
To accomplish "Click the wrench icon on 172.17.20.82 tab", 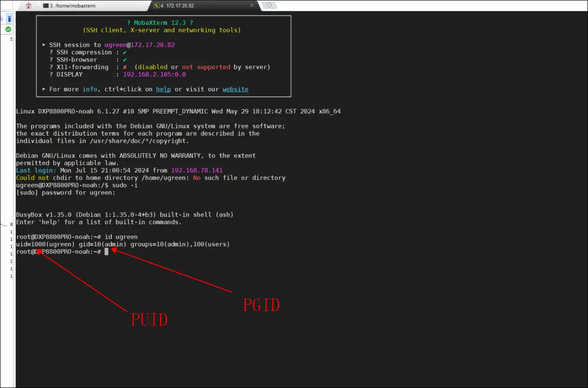I will [157, 6].
